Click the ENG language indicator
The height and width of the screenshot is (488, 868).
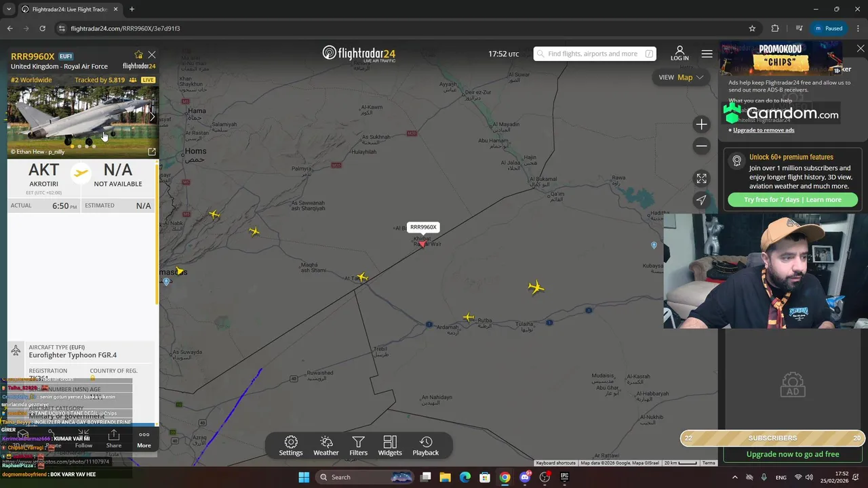[x=781, y=477]
